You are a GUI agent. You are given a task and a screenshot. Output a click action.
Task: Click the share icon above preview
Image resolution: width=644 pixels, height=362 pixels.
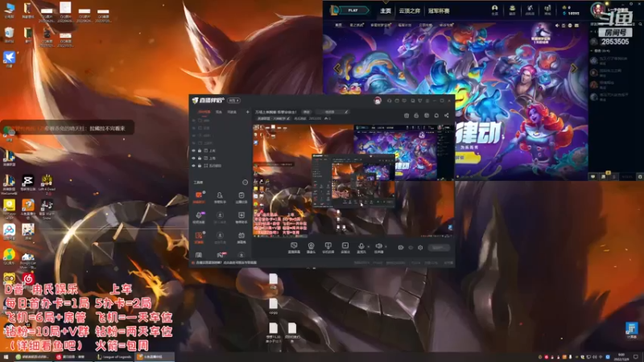pos(447,115)
